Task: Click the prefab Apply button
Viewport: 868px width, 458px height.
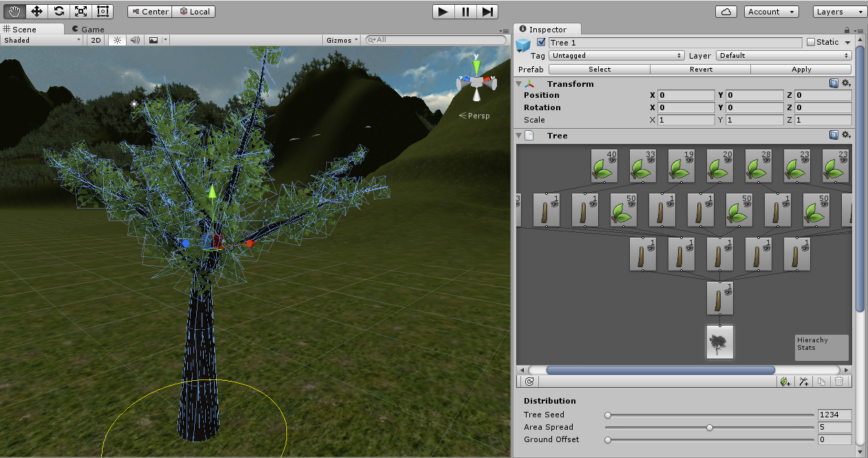Action: click(801, 70)
